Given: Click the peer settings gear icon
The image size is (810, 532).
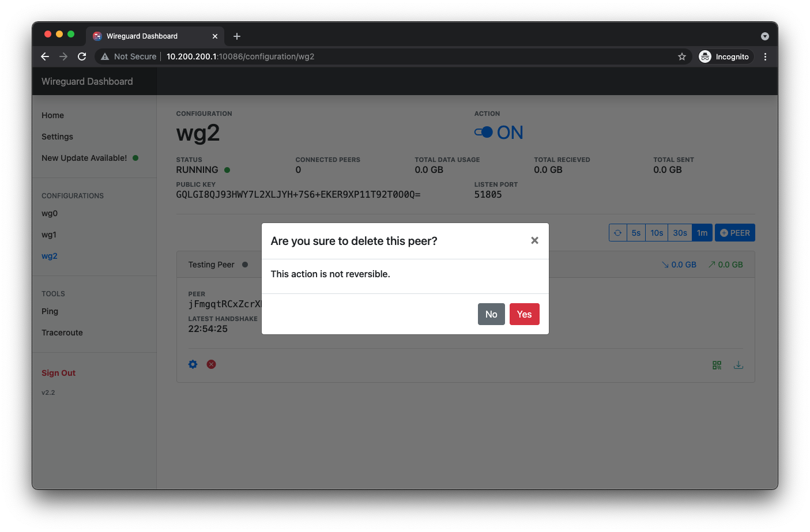Looking at the screenshot, I should coord(193,364).
